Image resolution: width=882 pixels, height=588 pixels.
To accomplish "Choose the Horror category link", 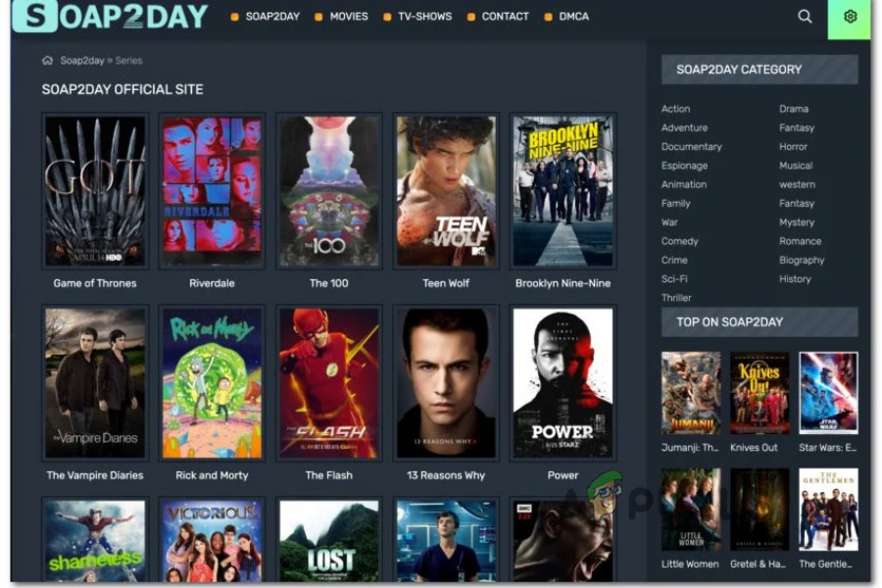I will coord(793,147).
